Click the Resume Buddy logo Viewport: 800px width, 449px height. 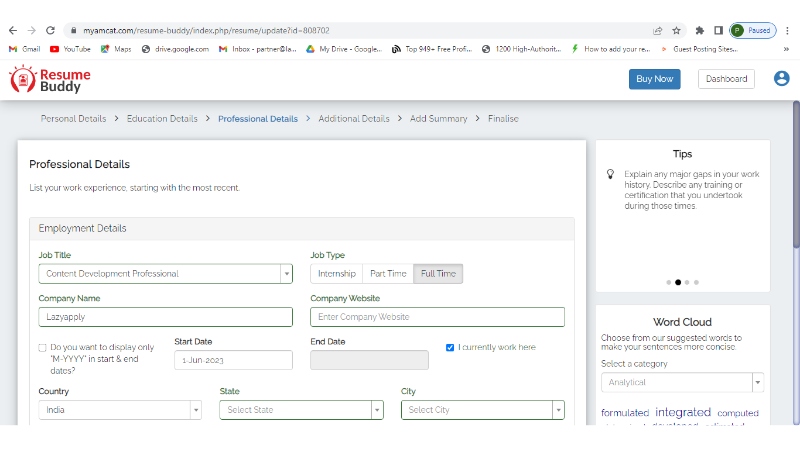tap(50, 79)
